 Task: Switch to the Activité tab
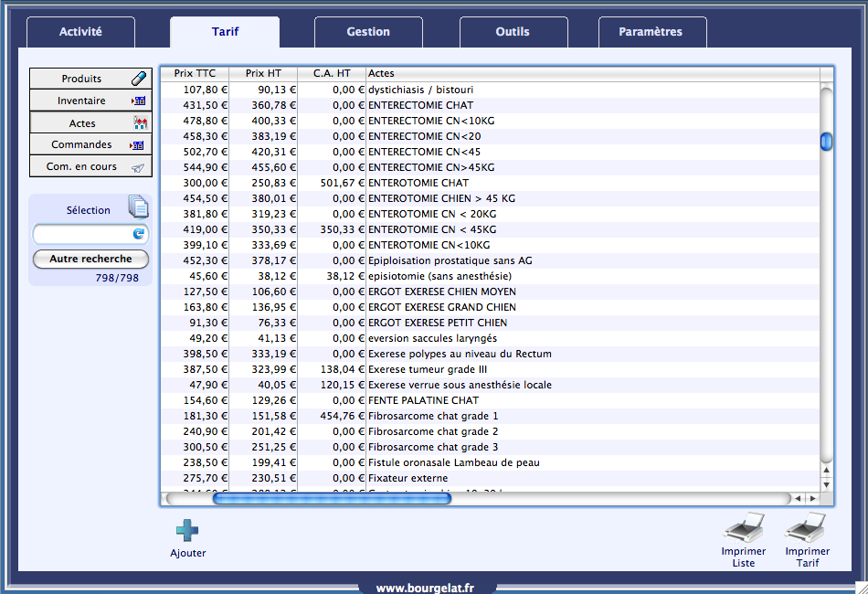point(80,32)
